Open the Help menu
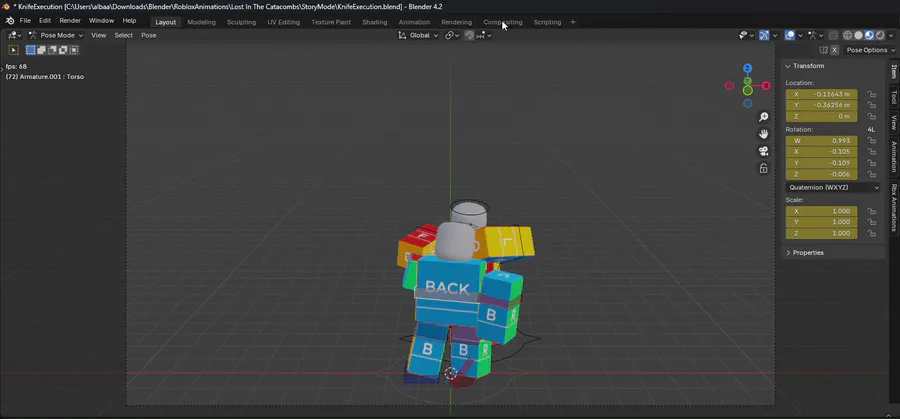 point(129,21)
